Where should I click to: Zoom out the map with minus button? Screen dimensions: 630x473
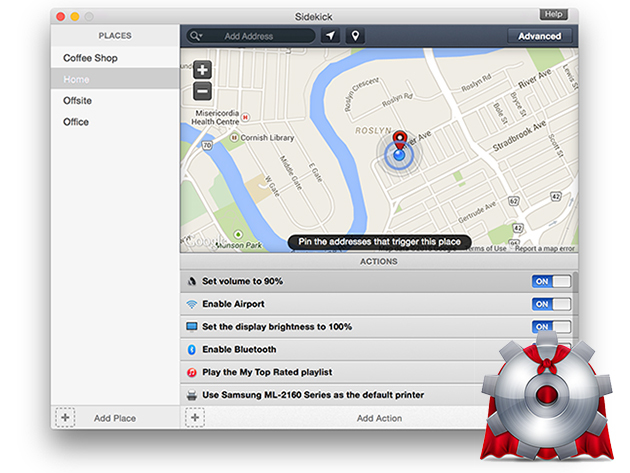click(x=202, y=91)
